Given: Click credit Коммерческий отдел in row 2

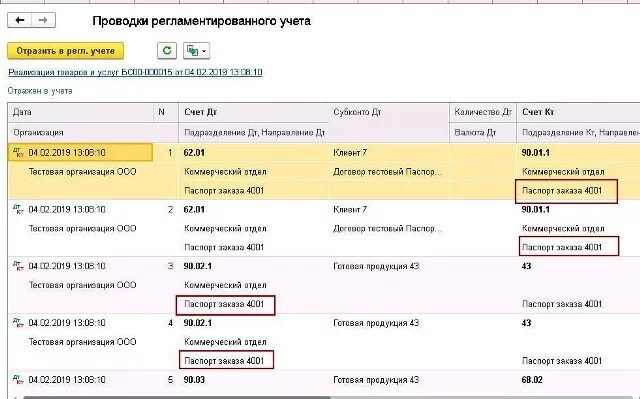Looking at the screenshot, I should point(563,228).
